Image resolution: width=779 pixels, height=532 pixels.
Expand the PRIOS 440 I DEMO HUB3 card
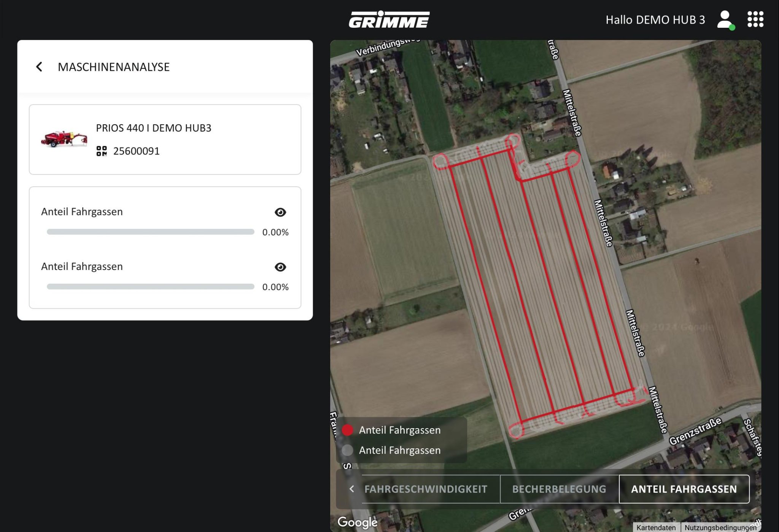click(x=165, y=140)
